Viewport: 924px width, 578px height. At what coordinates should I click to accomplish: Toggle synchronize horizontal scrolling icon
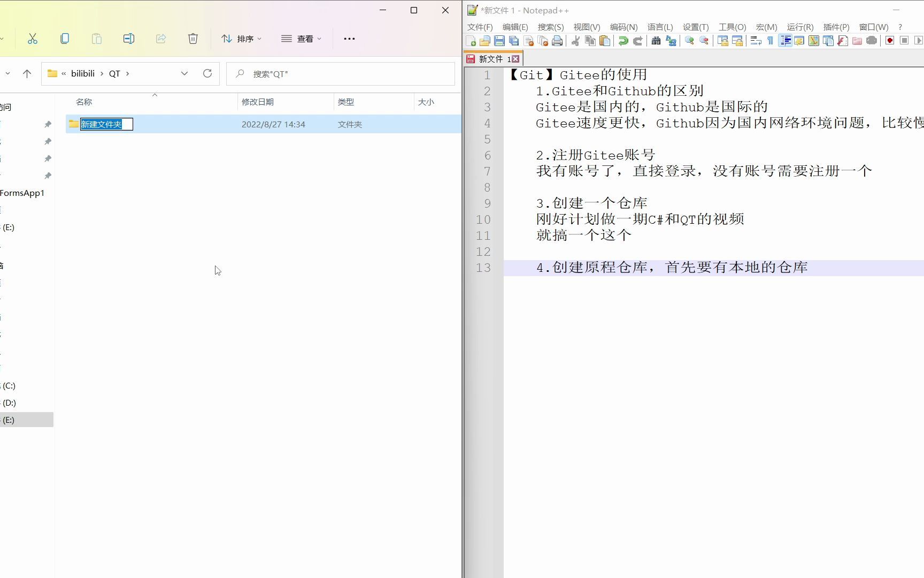[737, 41]
